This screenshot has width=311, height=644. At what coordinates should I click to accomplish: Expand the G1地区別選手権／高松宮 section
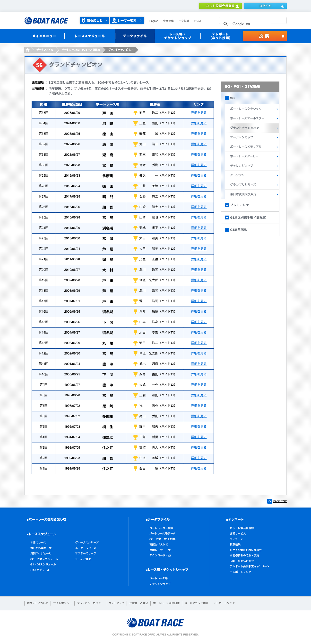227,218
